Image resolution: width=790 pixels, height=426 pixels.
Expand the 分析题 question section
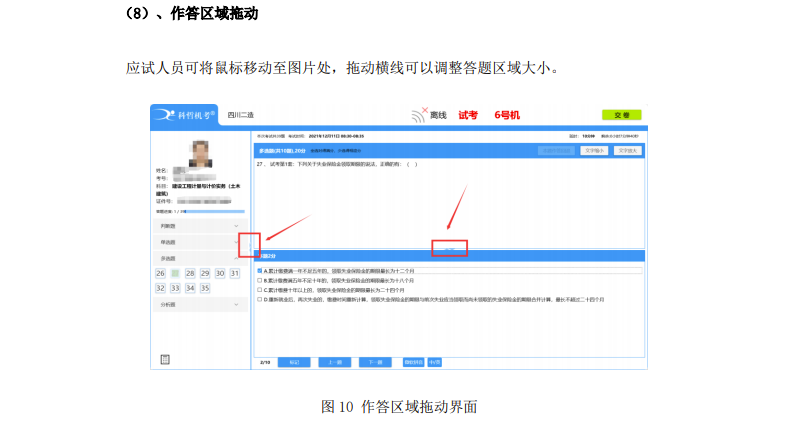coord(197,304)
